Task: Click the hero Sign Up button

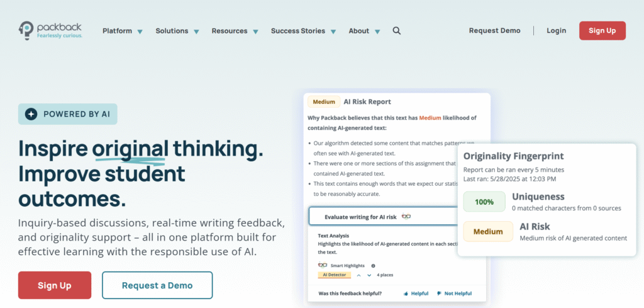Action: 55,285
